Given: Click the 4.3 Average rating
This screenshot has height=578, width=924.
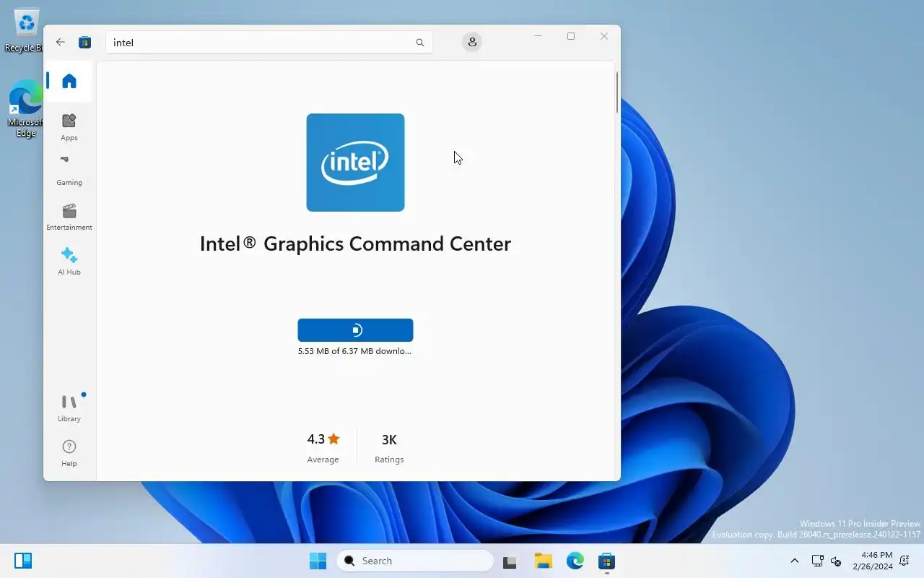Looking at the screenshot, I should point(323,448).
